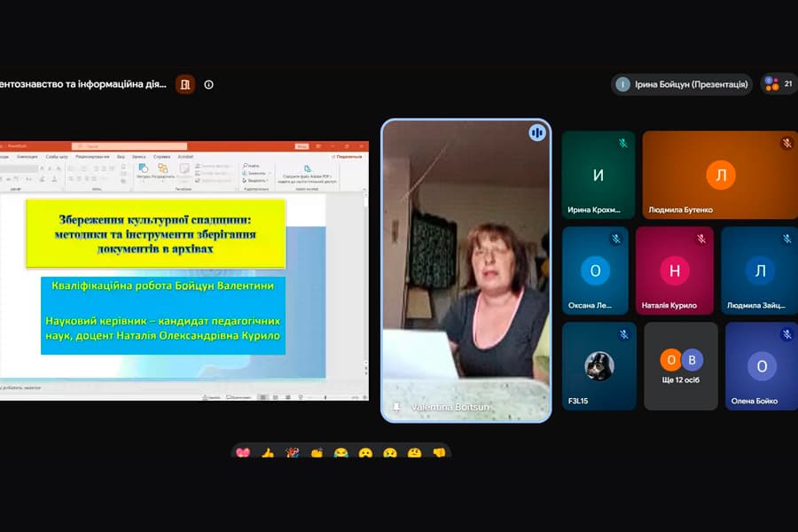This screenshot has width=798, height=532.
Task: Click slide sorter view icon in status bar
Action: click(x=276, y=397)
